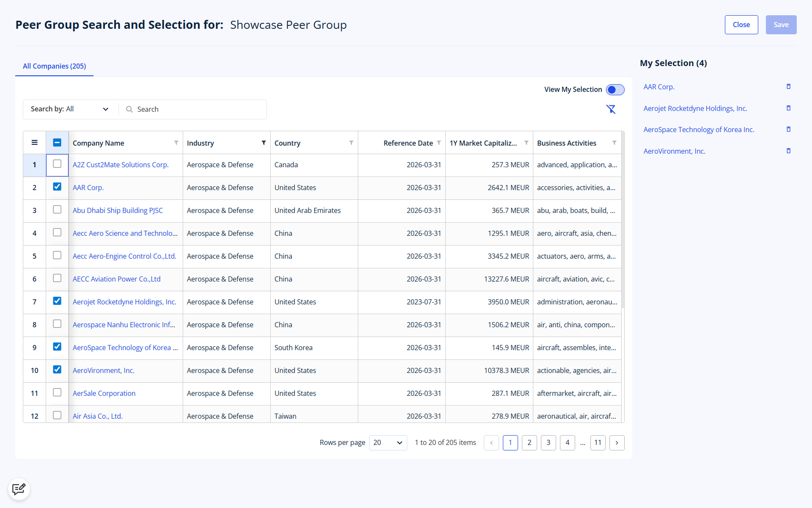The height and width of the screenshot is (508, 812).
Task: Jump to page 3
Action: 549,443
